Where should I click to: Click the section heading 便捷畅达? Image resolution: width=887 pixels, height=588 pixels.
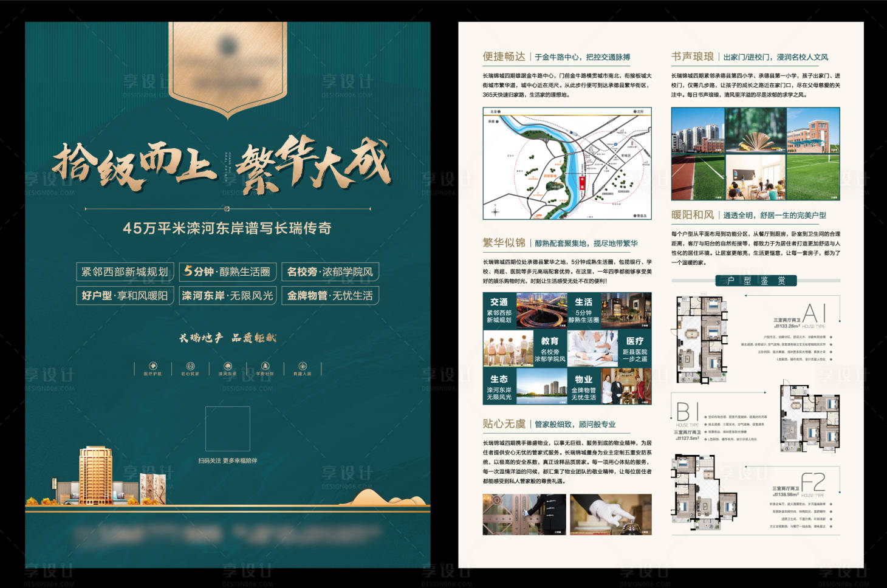click(x=504, y=56)
